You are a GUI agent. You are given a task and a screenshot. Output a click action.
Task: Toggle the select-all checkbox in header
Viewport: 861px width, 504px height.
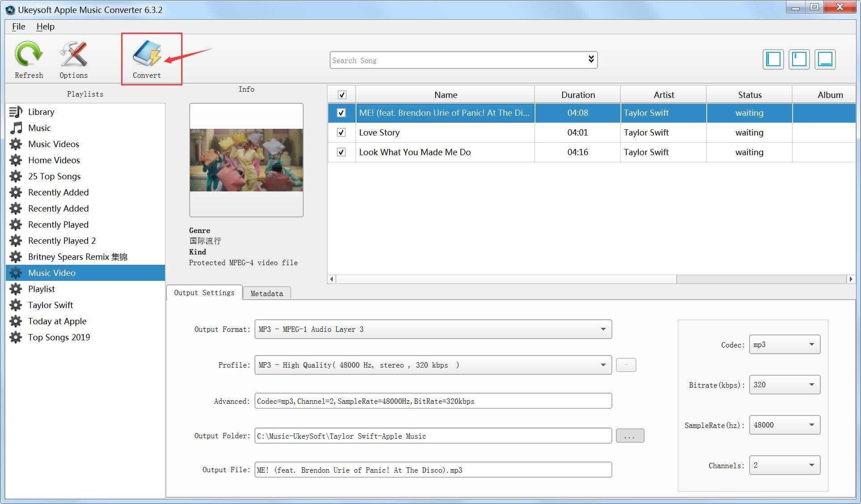[341, 95]
